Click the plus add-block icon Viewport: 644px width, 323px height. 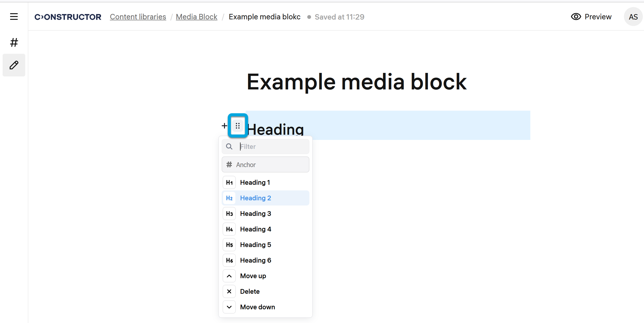click(x=224, y=126)
